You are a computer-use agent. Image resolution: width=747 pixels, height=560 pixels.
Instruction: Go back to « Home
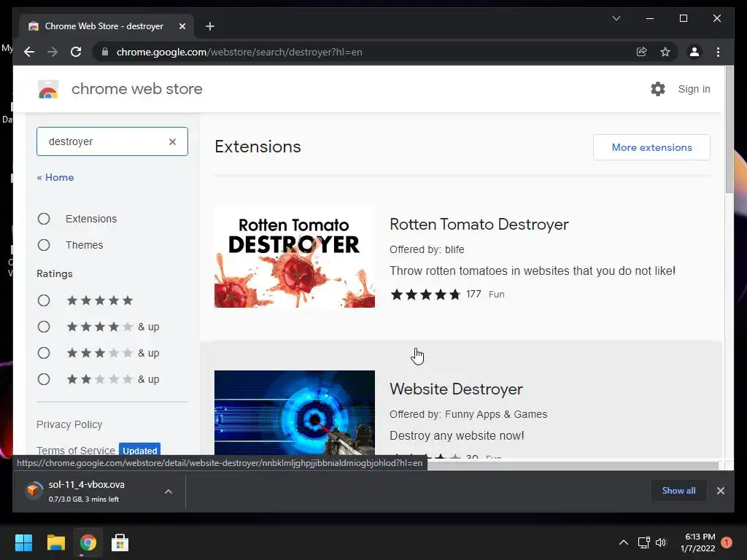55,177
